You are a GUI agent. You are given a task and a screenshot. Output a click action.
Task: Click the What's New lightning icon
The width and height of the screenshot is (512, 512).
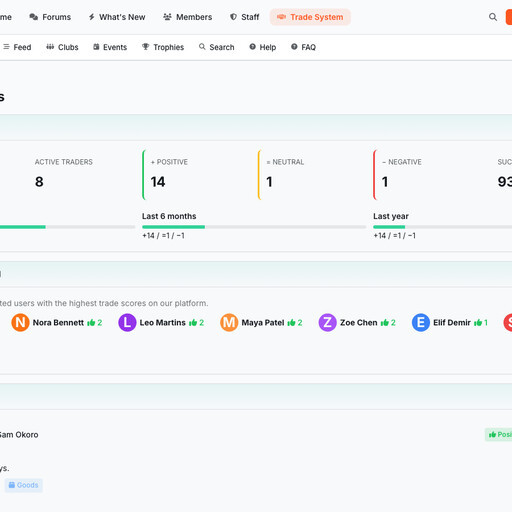pos(92,17)
